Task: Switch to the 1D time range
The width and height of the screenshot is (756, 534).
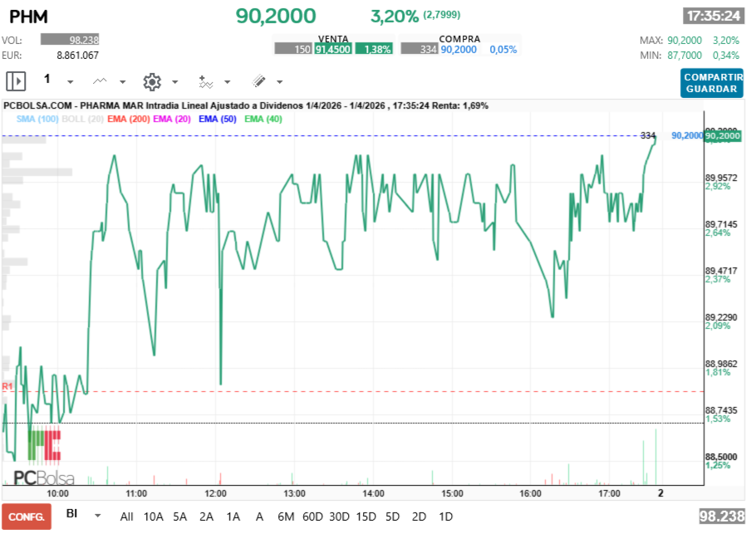Action: click(x=445, y=517)
